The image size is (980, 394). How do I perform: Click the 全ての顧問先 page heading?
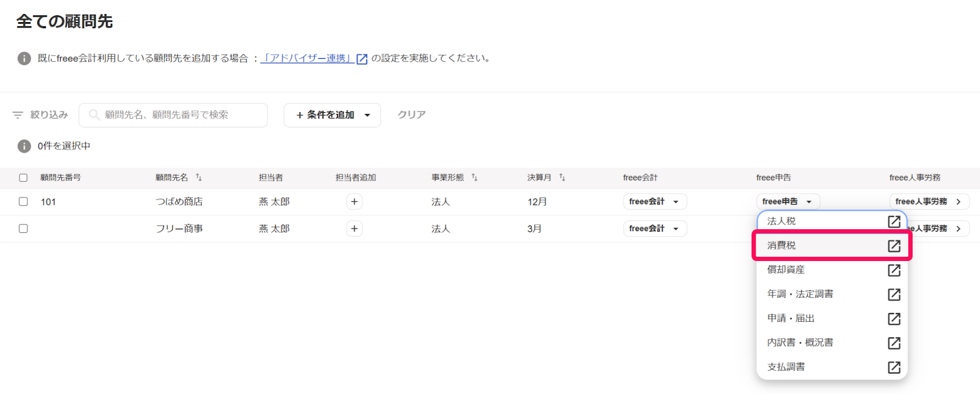[64, 21]
